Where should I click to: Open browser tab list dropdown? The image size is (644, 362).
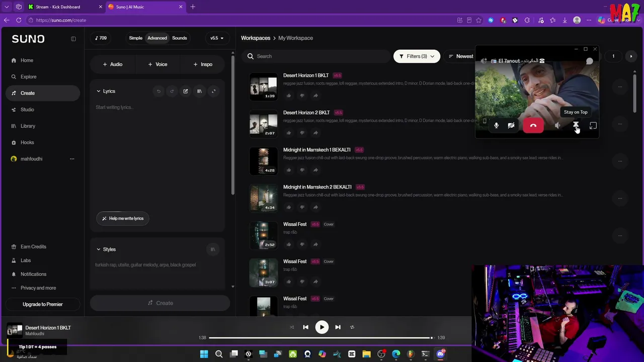(7, 7)
